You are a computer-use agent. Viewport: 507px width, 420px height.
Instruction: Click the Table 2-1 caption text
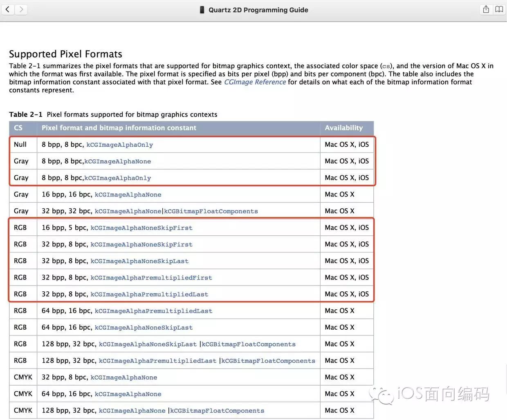coord(113,114)
